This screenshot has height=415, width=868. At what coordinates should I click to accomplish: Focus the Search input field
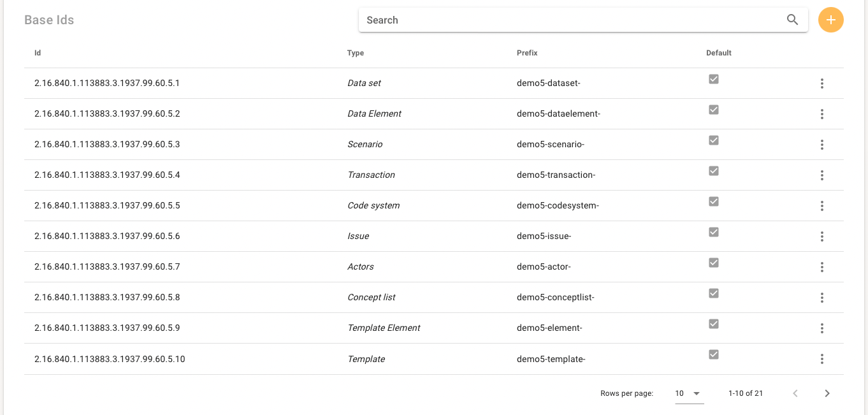[570, 20]
